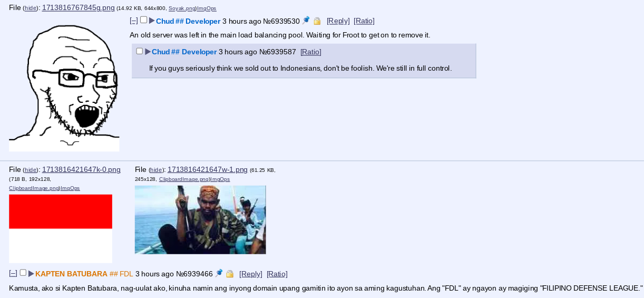Expand the boat photo thumbnail
Image resolution: width=644 pixels, height=298 pixels.
coord(200,219)
